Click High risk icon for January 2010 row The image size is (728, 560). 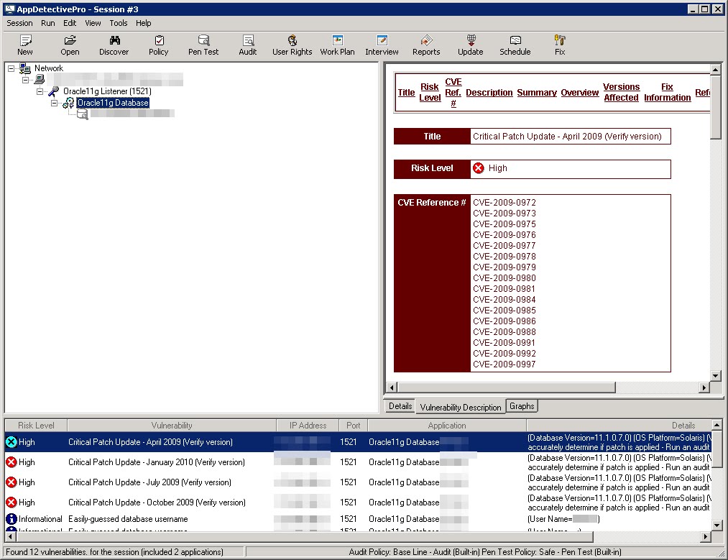(11, 462)
